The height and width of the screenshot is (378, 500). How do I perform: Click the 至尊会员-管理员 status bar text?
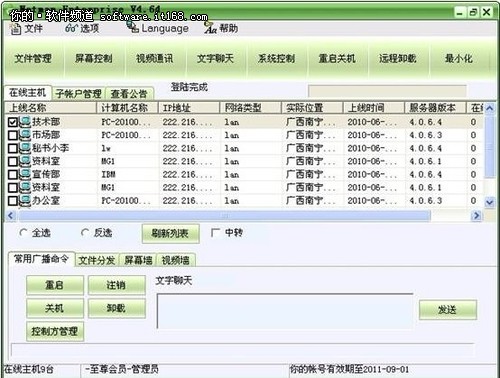pos(122,369)
